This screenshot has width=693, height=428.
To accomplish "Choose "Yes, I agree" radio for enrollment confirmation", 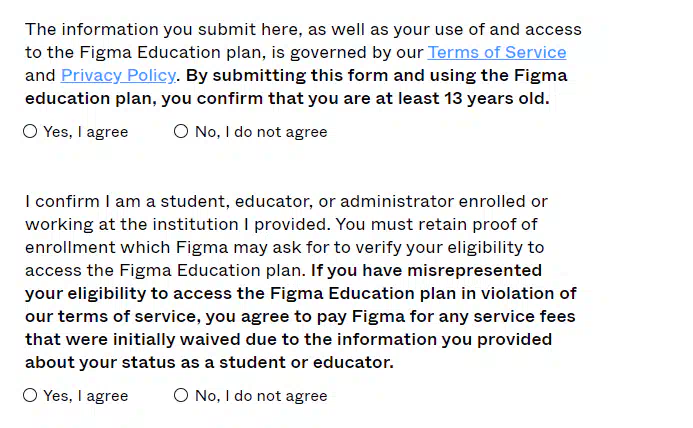I will tap(30, 395).
